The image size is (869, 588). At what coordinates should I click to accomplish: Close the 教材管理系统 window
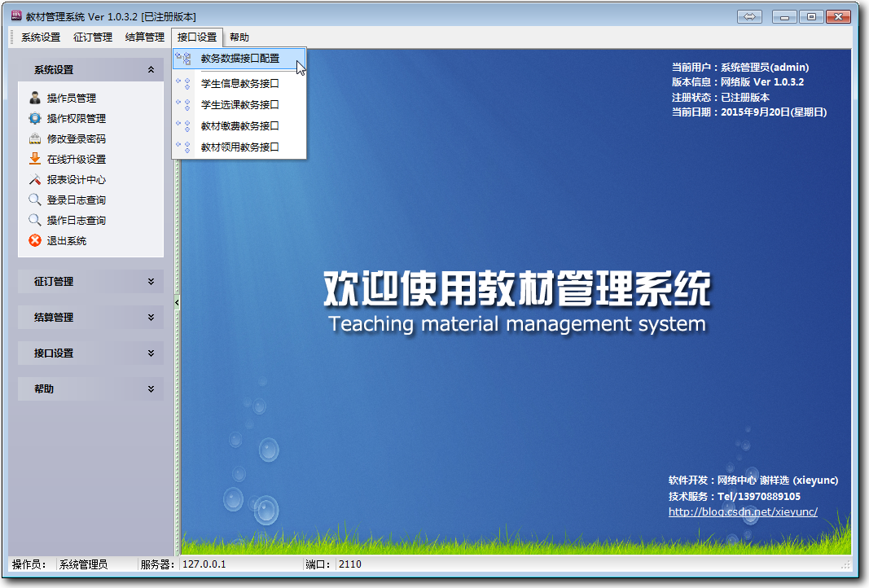(839, 16)
